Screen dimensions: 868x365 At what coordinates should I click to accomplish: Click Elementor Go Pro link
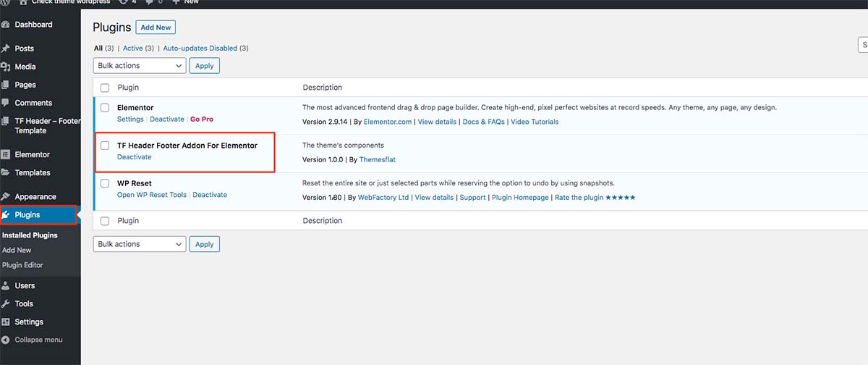[x=202, y=119]
